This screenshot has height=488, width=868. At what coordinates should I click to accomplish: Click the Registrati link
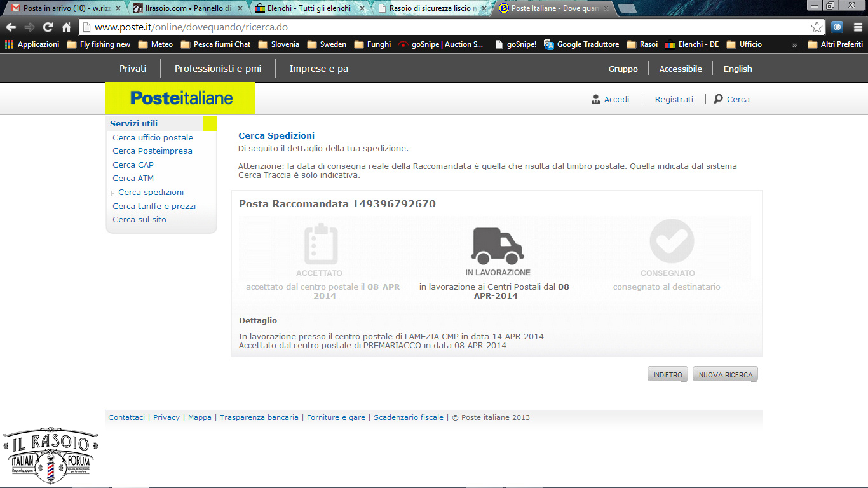[674, 99]
